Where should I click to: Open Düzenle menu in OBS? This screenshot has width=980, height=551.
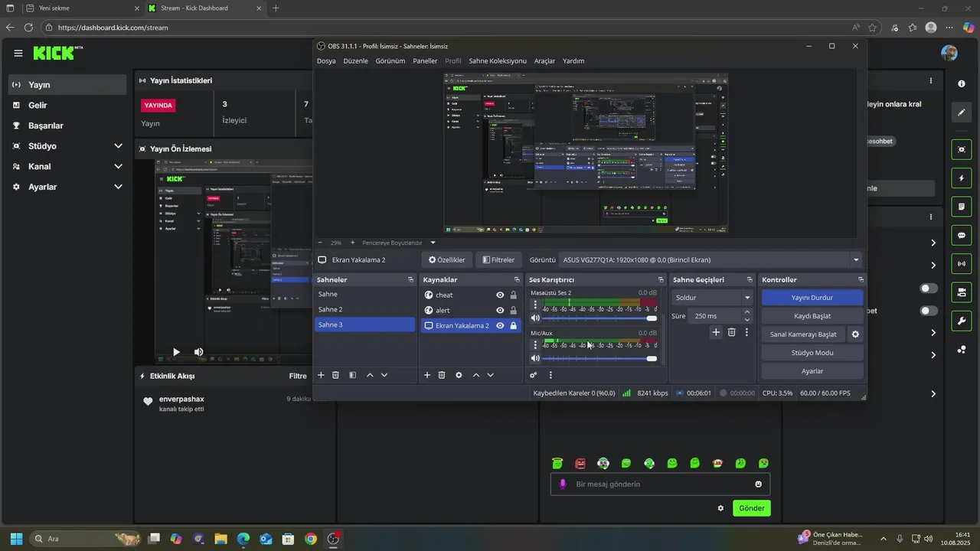[355, 60]
